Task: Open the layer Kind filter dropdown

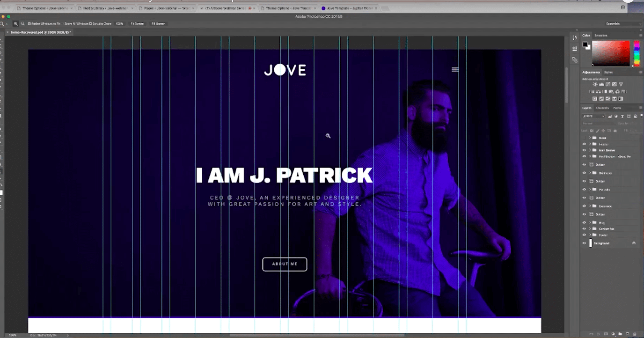Action: pyautogui.click(x=593, y=116)
